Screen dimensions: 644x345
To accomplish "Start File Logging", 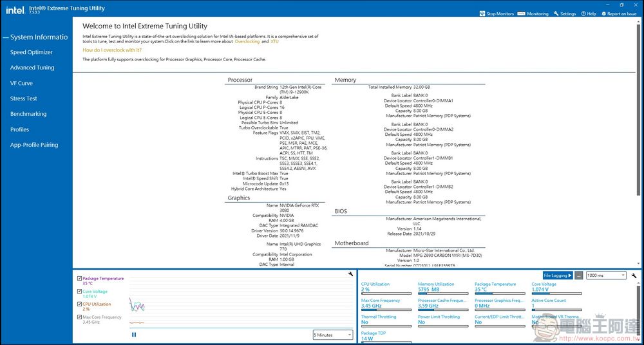I will [557, 275].
